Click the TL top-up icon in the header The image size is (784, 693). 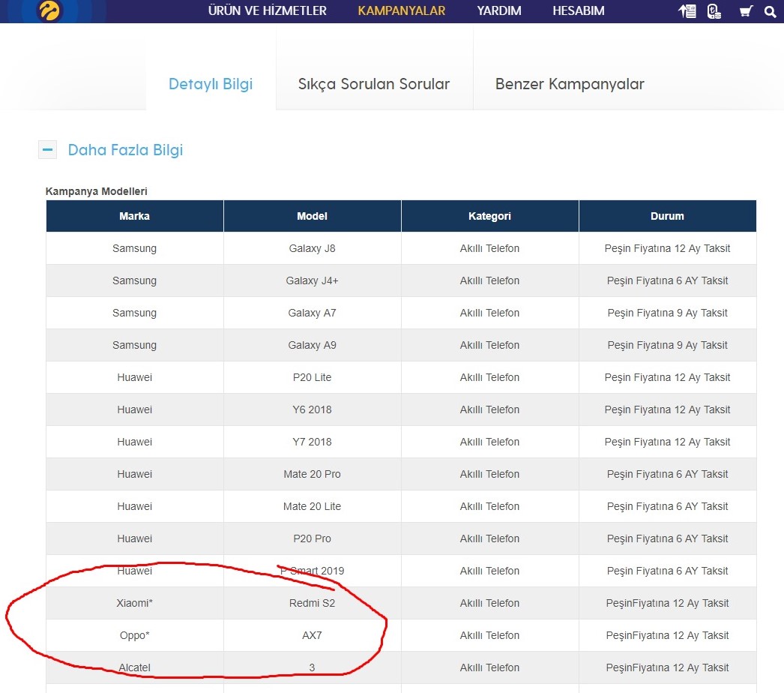coord(714,11)
